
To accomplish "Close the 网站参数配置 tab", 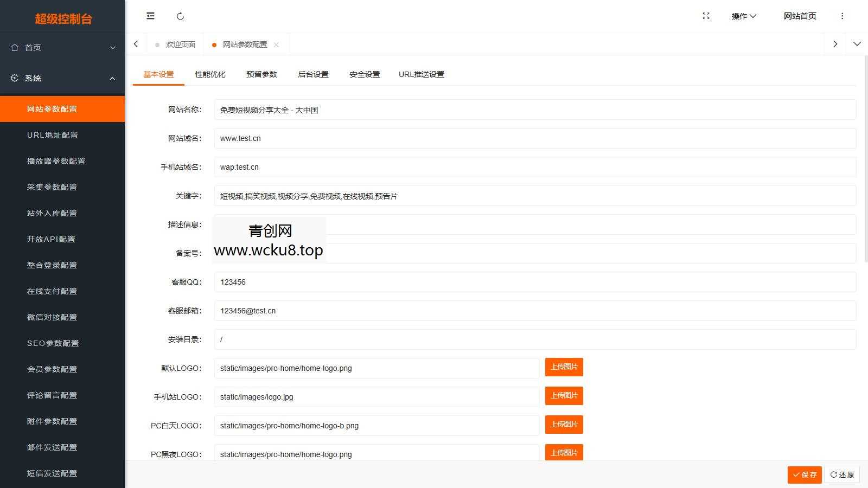I will coord(277,44).
